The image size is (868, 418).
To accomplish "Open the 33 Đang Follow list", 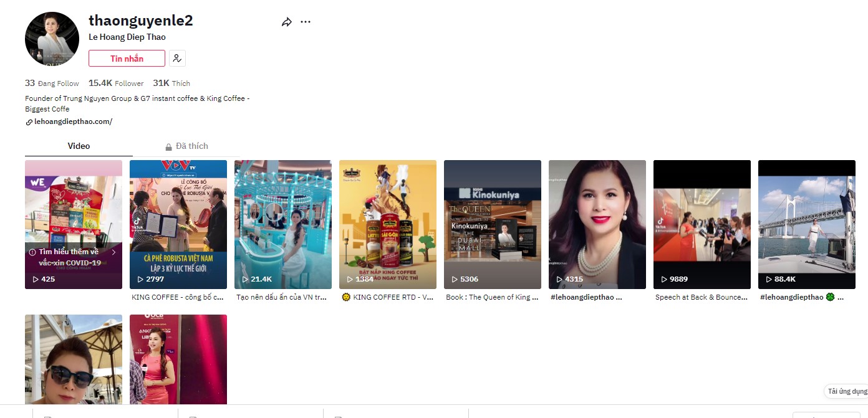I will [x=52, y=83].
